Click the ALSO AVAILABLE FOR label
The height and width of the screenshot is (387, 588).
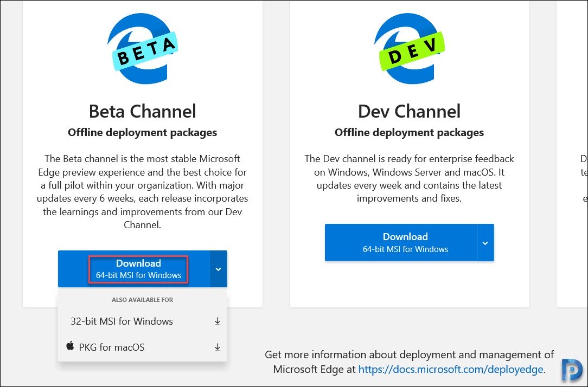(143, 300)
